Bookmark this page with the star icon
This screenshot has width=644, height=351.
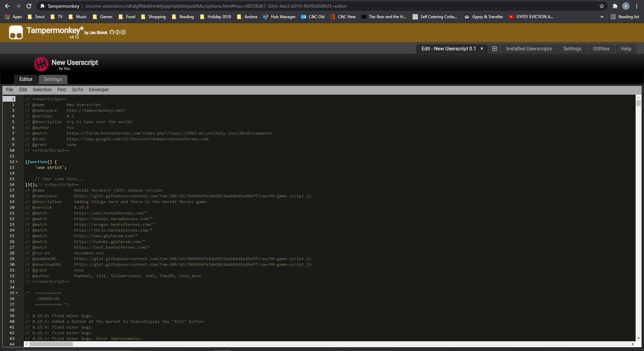coord(602,6)
